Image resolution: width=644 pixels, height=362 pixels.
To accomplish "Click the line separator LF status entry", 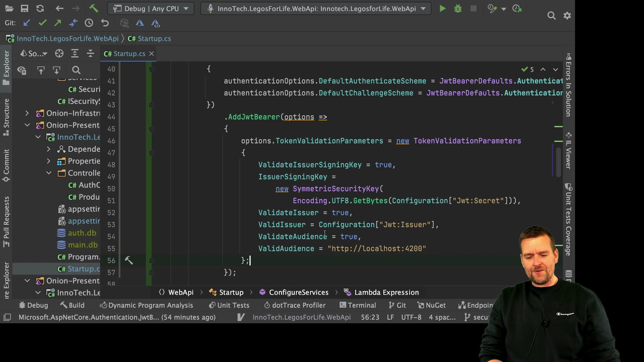I will (x=390, y=317).
